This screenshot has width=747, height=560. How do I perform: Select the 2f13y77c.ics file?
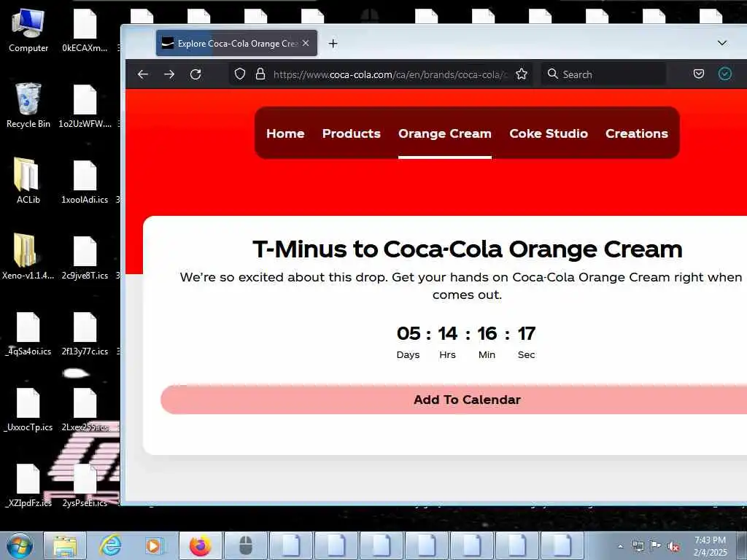(85, 334)
